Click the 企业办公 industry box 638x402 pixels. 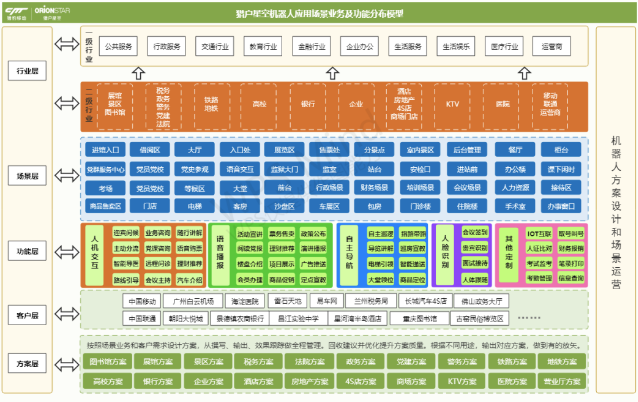(x=360, y=46)
